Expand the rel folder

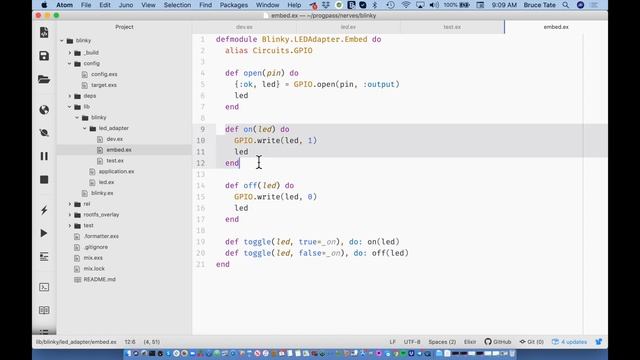[70, 204]
